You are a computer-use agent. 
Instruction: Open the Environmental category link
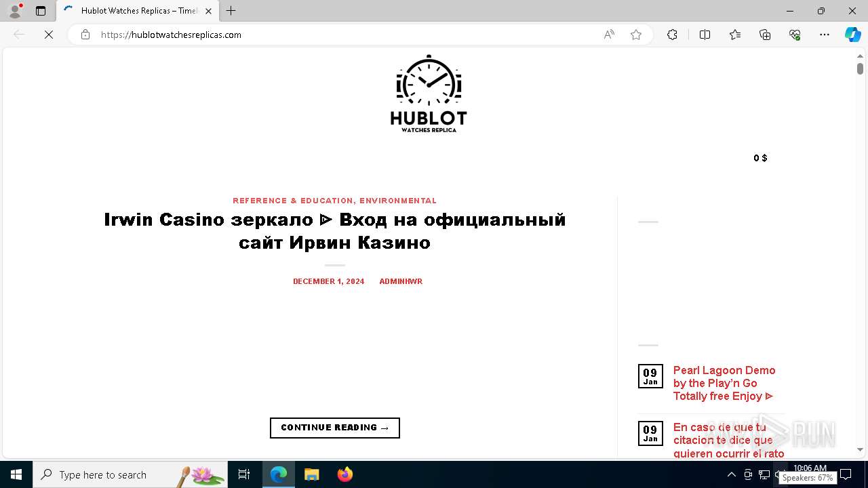[398, 201]
